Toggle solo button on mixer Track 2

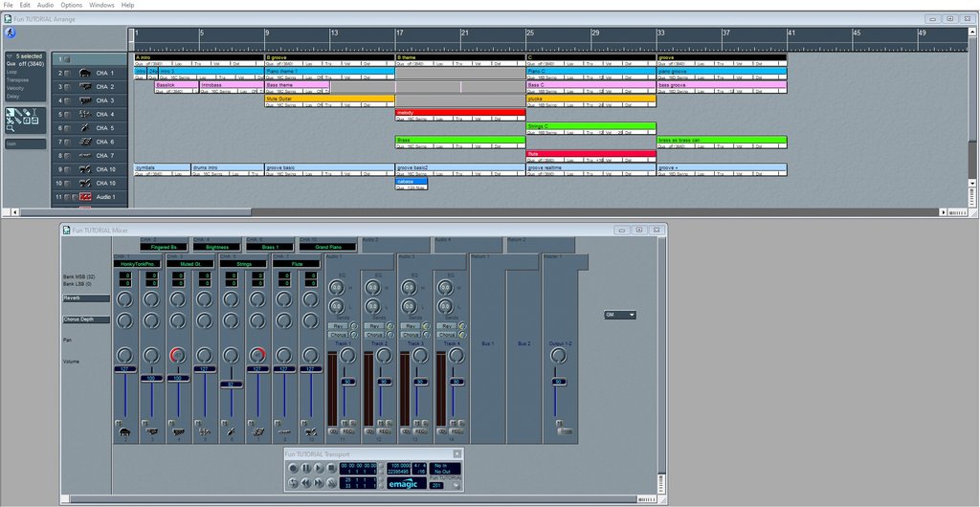tap(389, 423)
